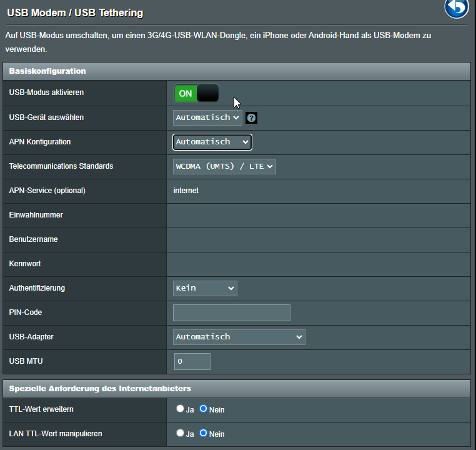Click the USB MTU label
The image size is (476, 450).
pos(26,361)
